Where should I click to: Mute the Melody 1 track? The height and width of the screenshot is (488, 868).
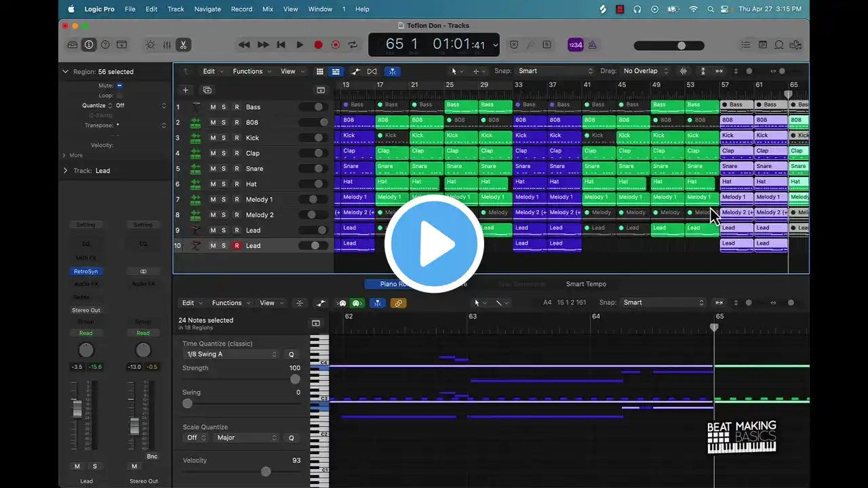point(213,199)
